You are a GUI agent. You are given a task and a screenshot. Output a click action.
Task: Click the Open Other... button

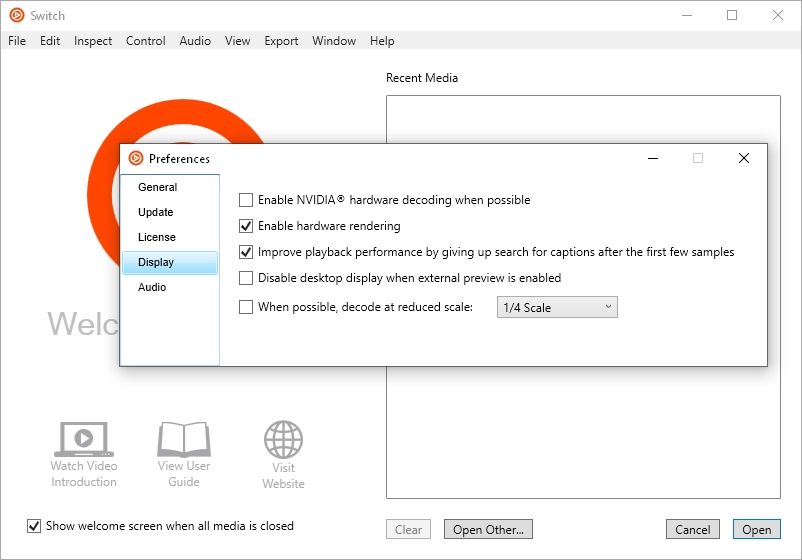point(488,529)
